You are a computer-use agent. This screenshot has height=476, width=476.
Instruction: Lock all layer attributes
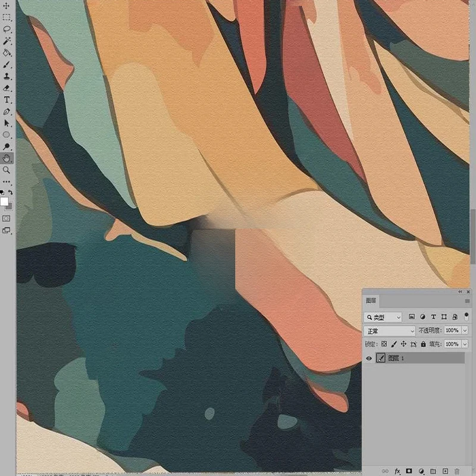pos(423,344)
